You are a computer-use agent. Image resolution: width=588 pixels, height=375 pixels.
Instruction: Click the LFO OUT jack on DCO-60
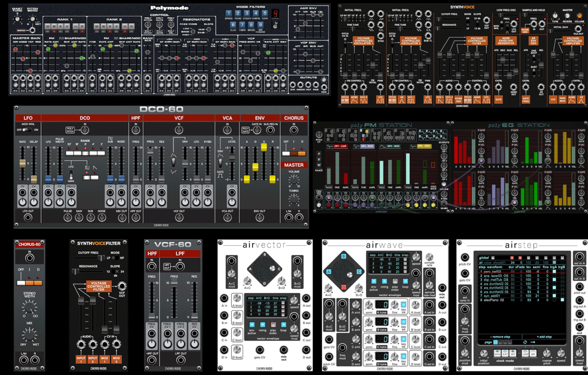tap(28, 218)
